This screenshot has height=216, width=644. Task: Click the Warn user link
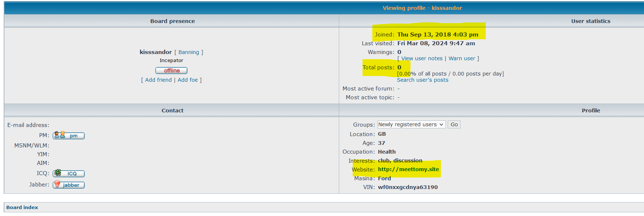point(462,58)
